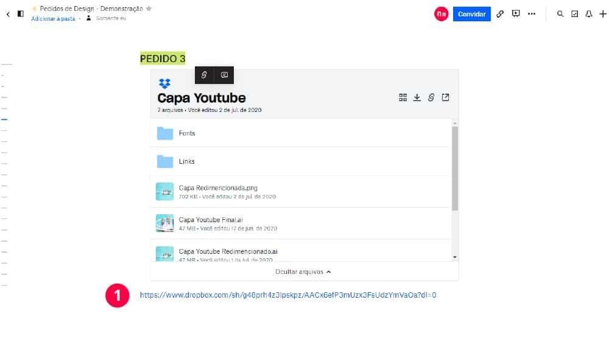Open Capa Youtube folder in new window
This screenshot has height=364, width=609.
[445, 97]
